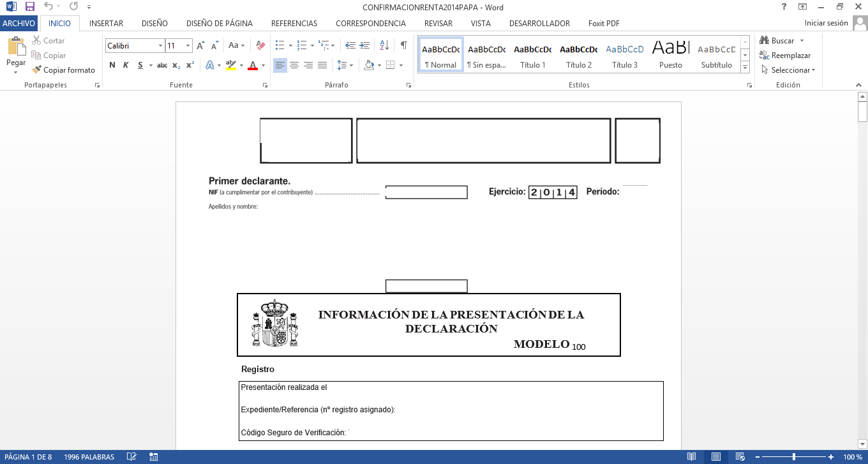Toggle italic K formatting
868x464 pixels.
click(126, 65)
